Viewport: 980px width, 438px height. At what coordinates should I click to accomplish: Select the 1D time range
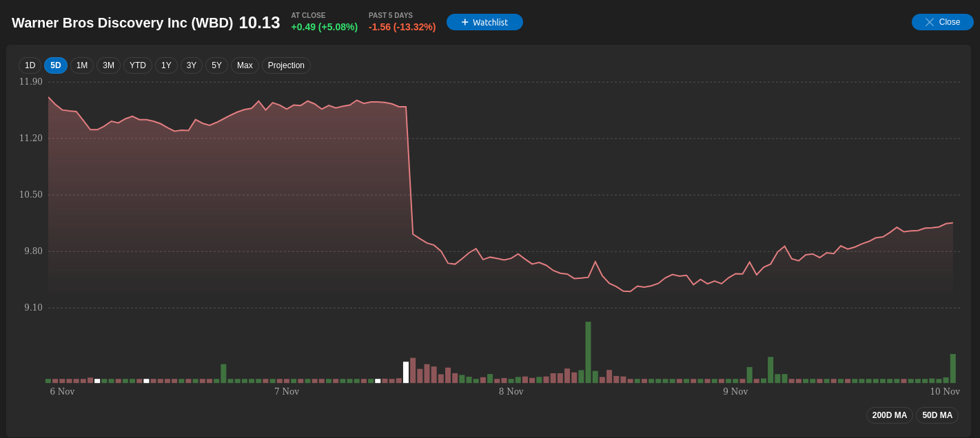pos(30,65)
